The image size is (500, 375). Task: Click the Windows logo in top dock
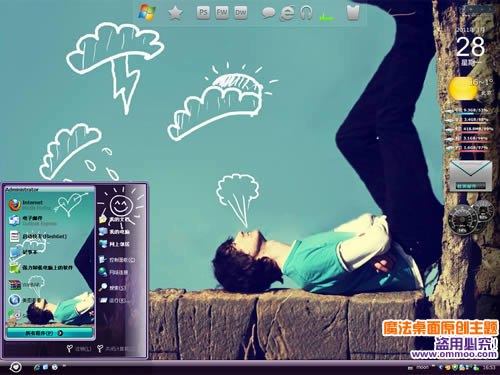pos(147,13)
